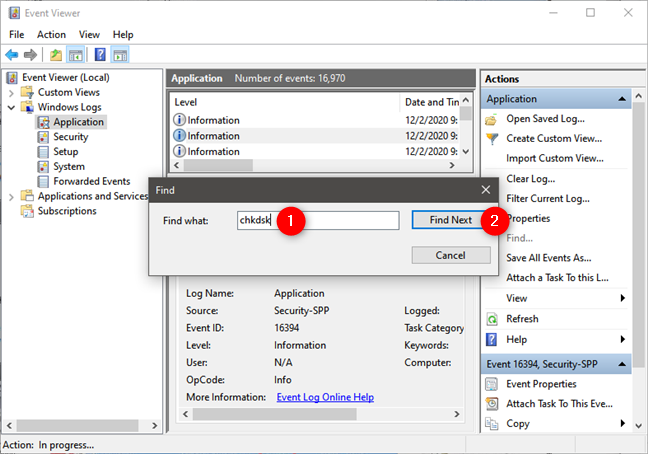Screen dimensions: 648x454
Task: Click the Windows Logs folder icon
Action: click(x=27, y=107)
